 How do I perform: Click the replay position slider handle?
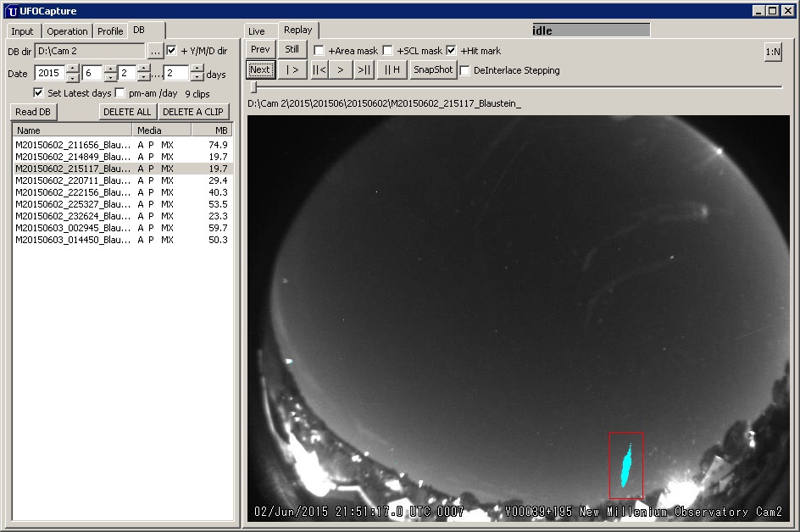pos(253,87)
